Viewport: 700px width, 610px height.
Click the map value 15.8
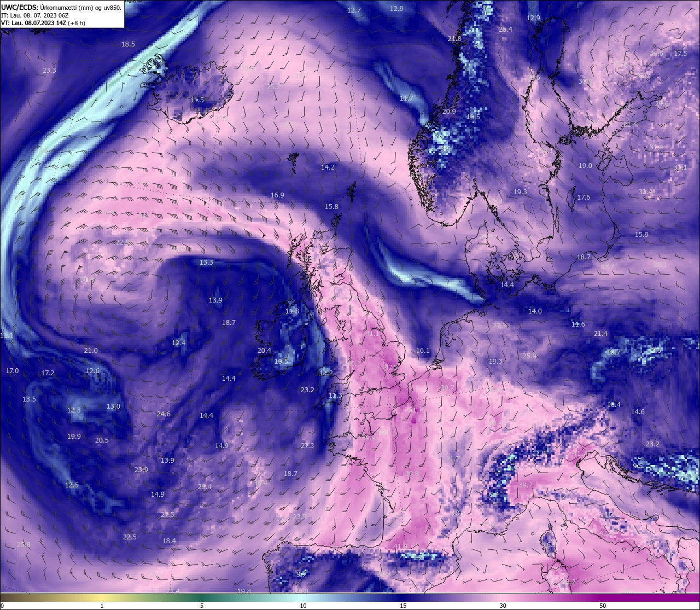pyautogui.click(x=331, y=207)
